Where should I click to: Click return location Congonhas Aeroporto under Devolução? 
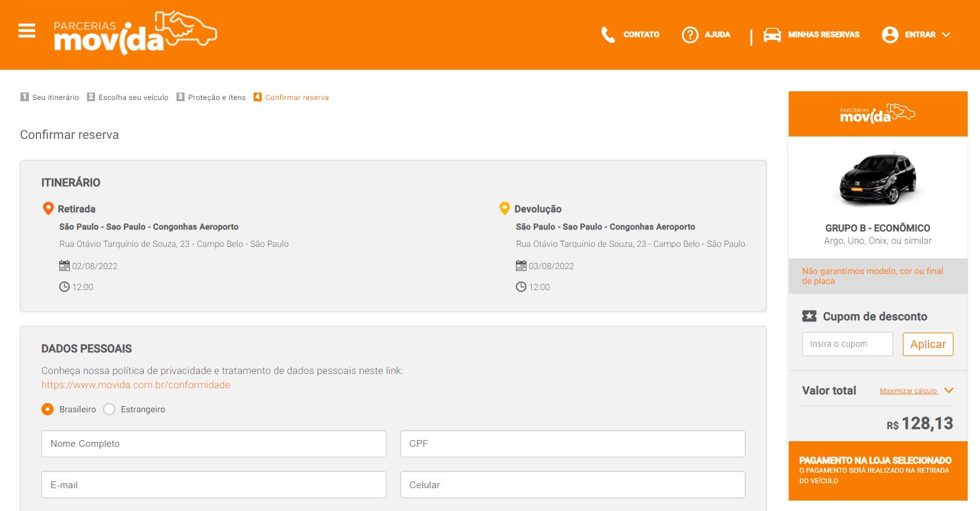tap(605, 226)
